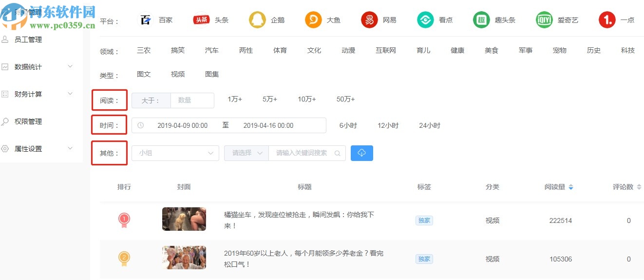Expand the 属性设置 sidebar menu

70,148
